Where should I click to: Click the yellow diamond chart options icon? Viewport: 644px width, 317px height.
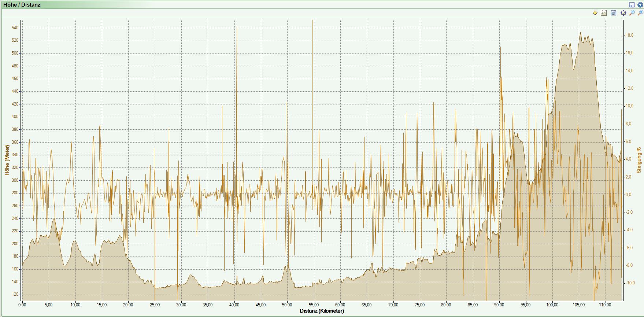595,13
